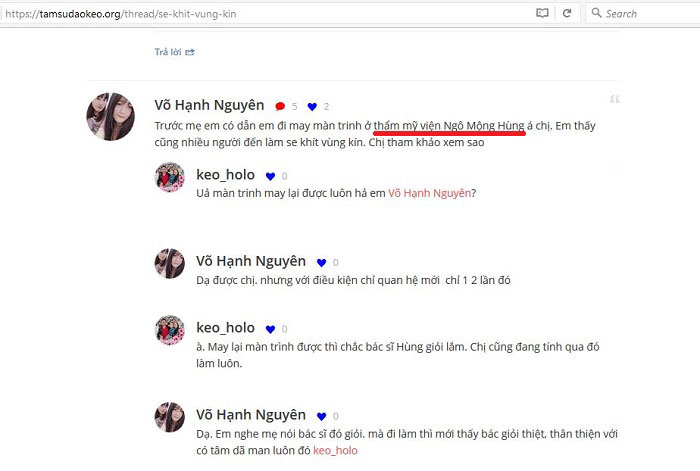Open keo_holo avatar on 'bác sĩ Hùng' reply
Viewport: 700px width, 471px height.
[170, 330]
